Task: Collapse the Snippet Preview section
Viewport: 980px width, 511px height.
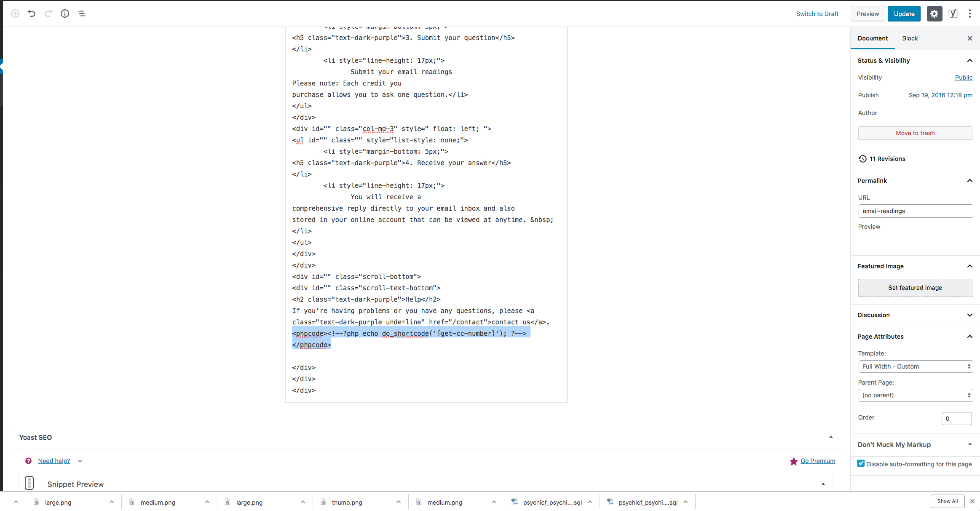Action: pyautogui.click(x=823, y=484)
